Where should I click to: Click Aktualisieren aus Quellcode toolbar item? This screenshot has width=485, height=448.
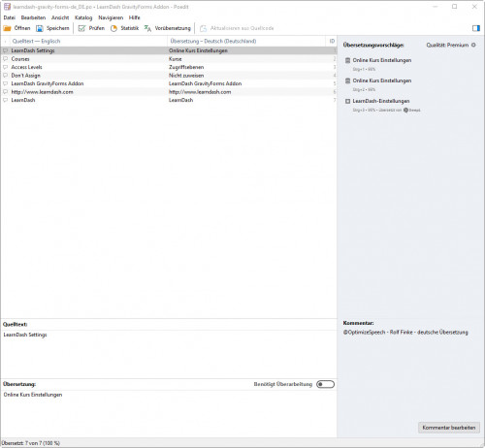(x=237, y=28)
